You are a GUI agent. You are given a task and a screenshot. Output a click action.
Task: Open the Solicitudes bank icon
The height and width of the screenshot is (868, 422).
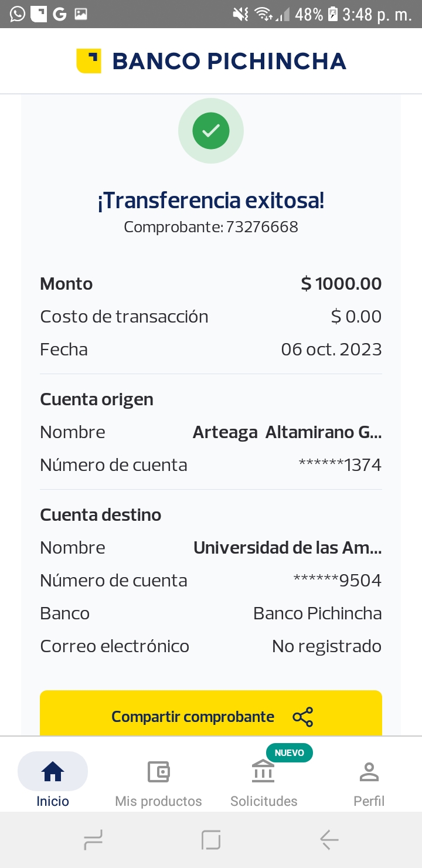coord(264,772)
